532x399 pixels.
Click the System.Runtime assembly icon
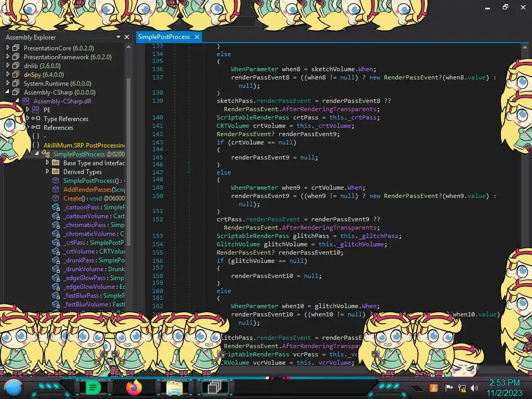(16, 83)
